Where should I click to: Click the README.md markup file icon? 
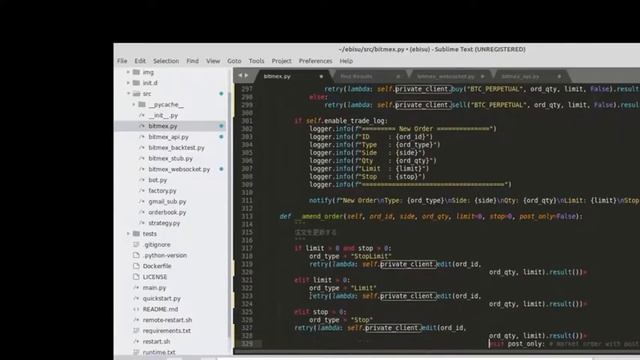pos(136,309)
